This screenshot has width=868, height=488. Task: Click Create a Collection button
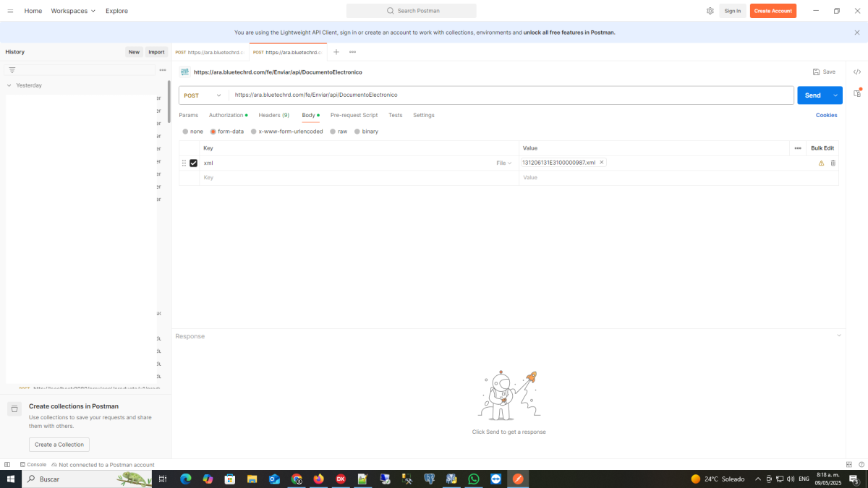tap(59, 445)
